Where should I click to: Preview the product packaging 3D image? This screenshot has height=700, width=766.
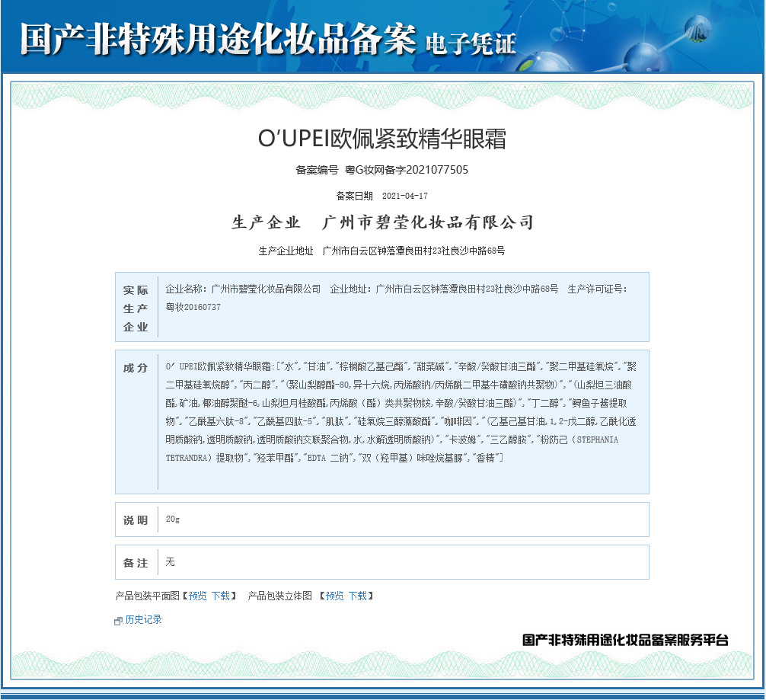tap(334, 596)
